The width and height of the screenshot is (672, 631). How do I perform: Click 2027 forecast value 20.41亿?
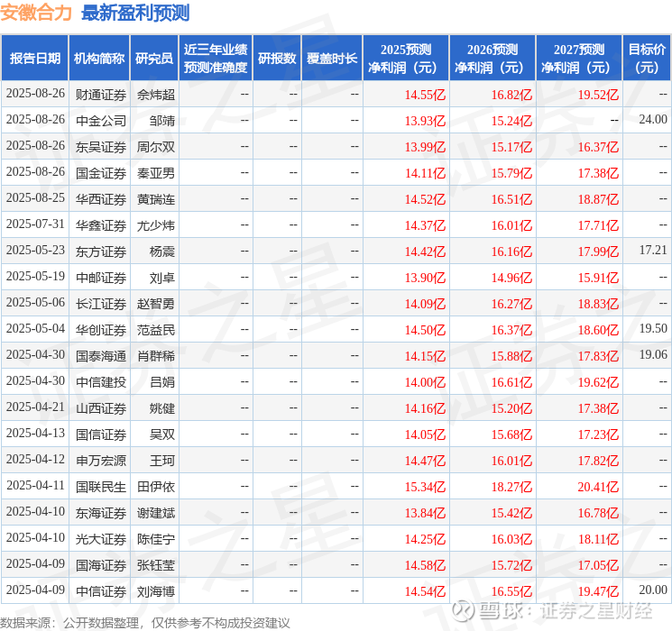(x=598, y=487)
